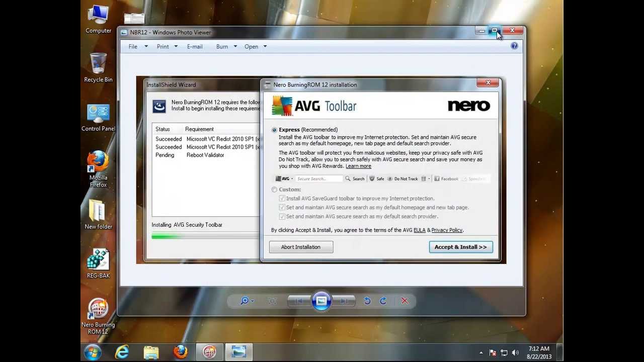This screenshot has width=644, height=362.
Task: Expand the Open dropdown
Action: coord(265,46)
